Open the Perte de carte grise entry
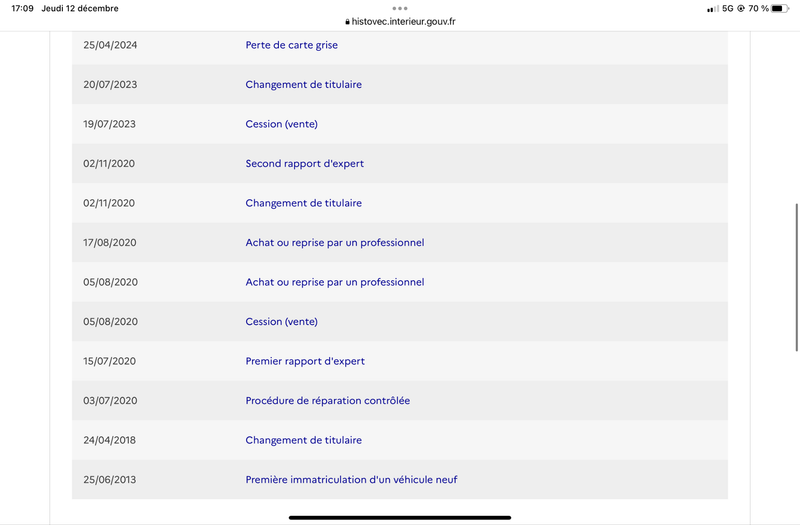 click(291, 45)
